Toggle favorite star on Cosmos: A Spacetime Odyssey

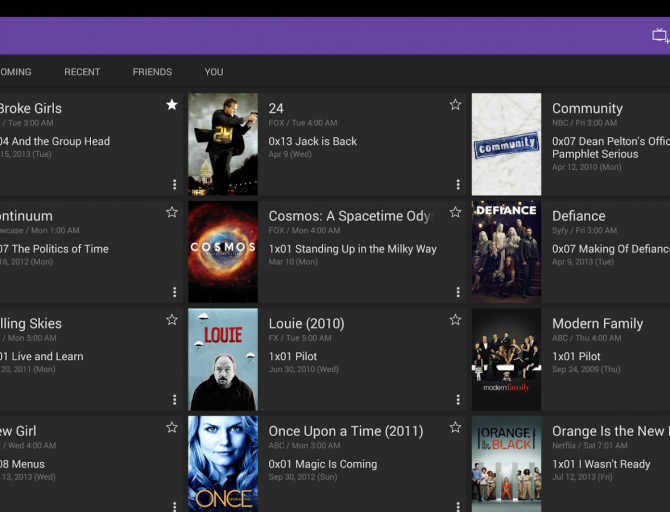pyautogui.click(x=455, y=212)
